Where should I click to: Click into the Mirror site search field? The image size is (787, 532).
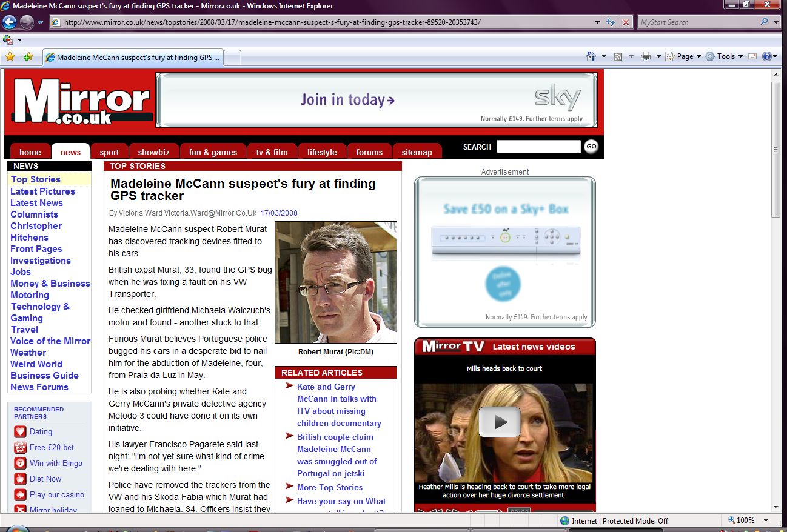click(x=538, y=147)
